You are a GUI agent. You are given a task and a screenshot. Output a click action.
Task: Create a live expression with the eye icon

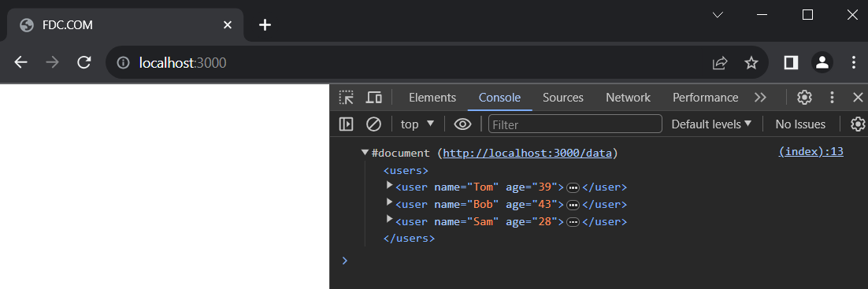(462, 124)
